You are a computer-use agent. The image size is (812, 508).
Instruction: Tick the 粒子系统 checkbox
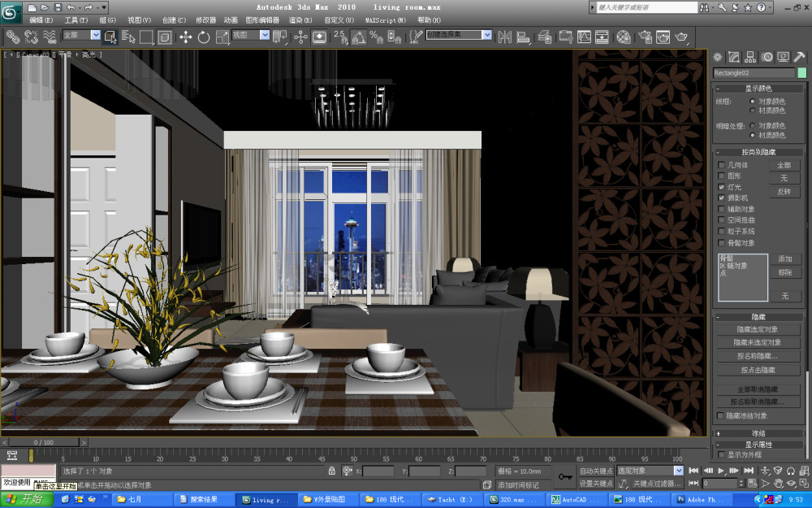tap(721, 231)
